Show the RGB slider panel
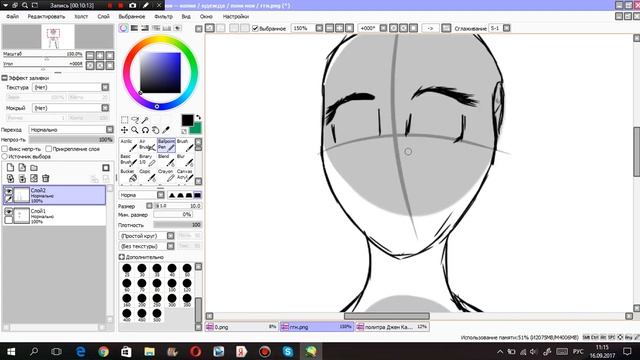 [134, 28]
